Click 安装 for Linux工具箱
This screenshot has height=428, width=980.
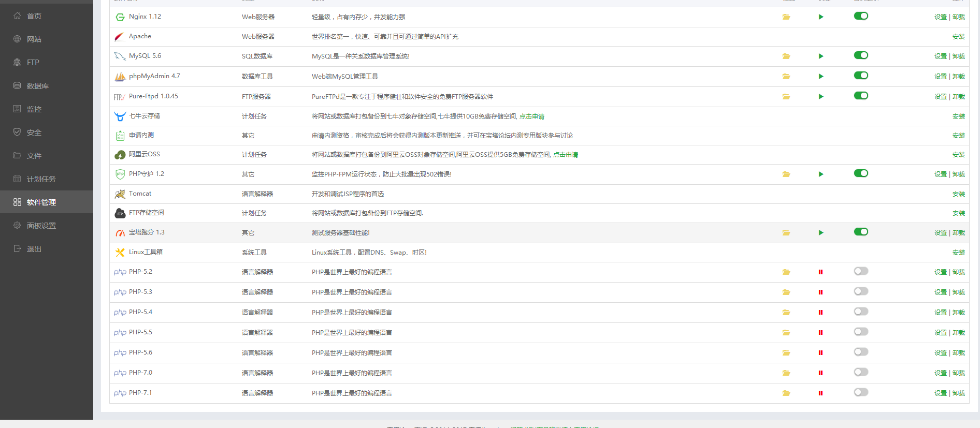[x=959, y=253]
